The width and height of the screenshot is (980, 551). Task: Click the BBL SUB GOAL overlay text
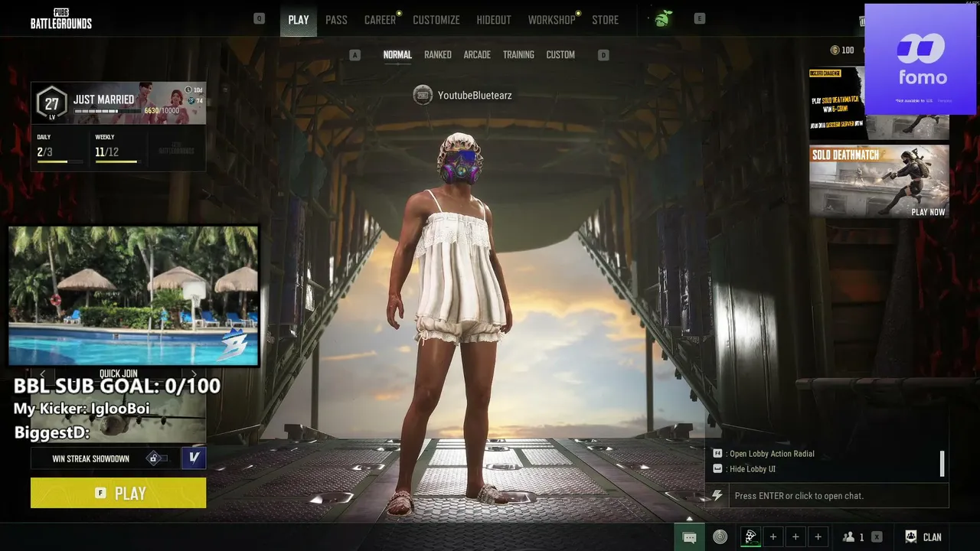[x=117, y=386]
